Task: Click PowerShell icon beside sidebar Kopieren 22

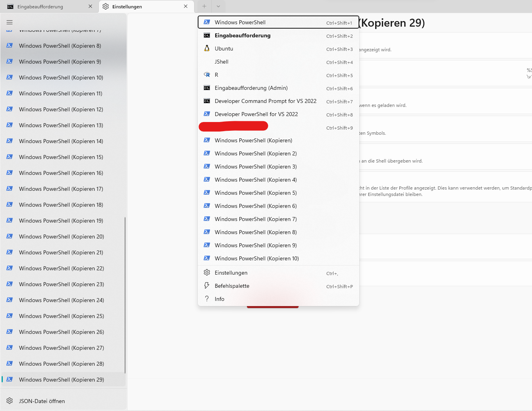Action: [10, 268]
